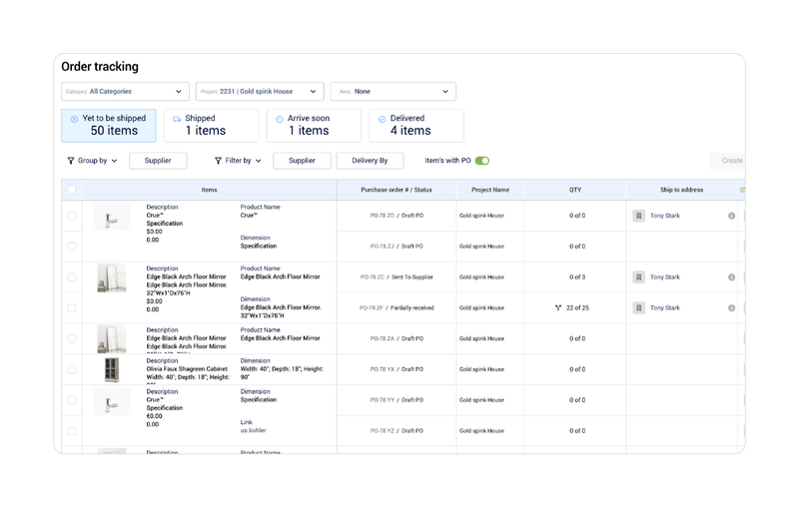Click the Delivery By filter button
Image resolution: width=799 pixels, height=532 pixels.
click(370, 161)
